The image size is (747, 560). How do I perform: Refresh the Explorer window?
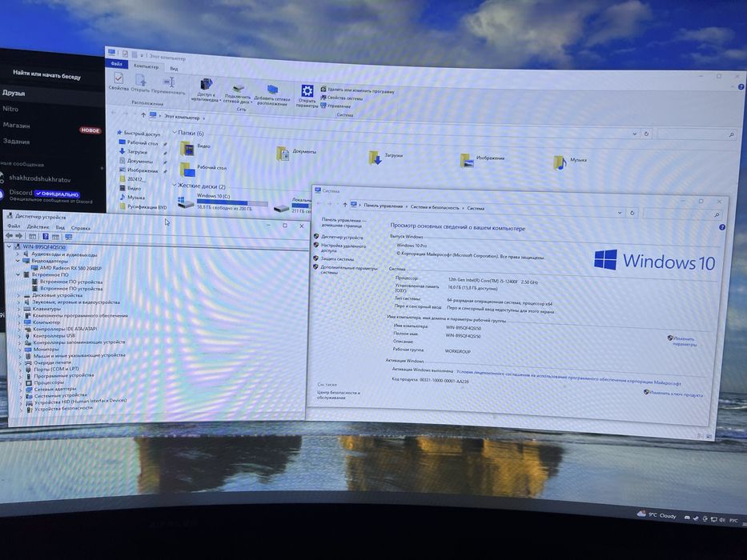[646, 134]
